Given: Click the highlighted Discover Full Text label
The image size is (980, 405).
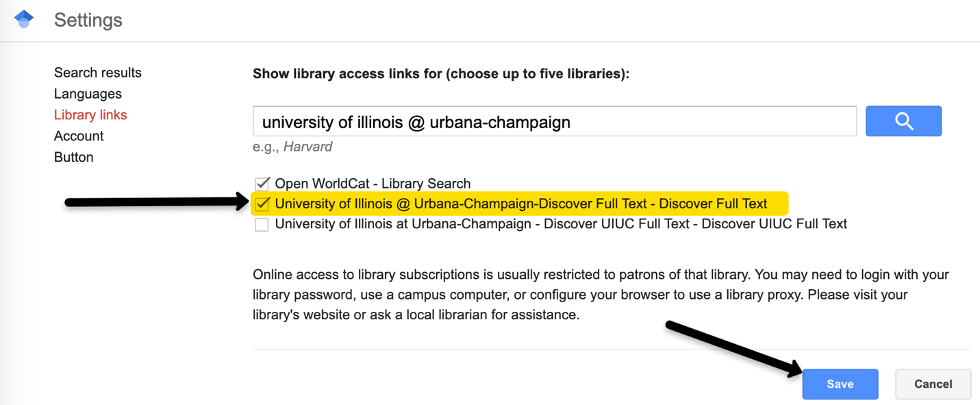Looking at the screenshot, I should click(x=520, y=204).
